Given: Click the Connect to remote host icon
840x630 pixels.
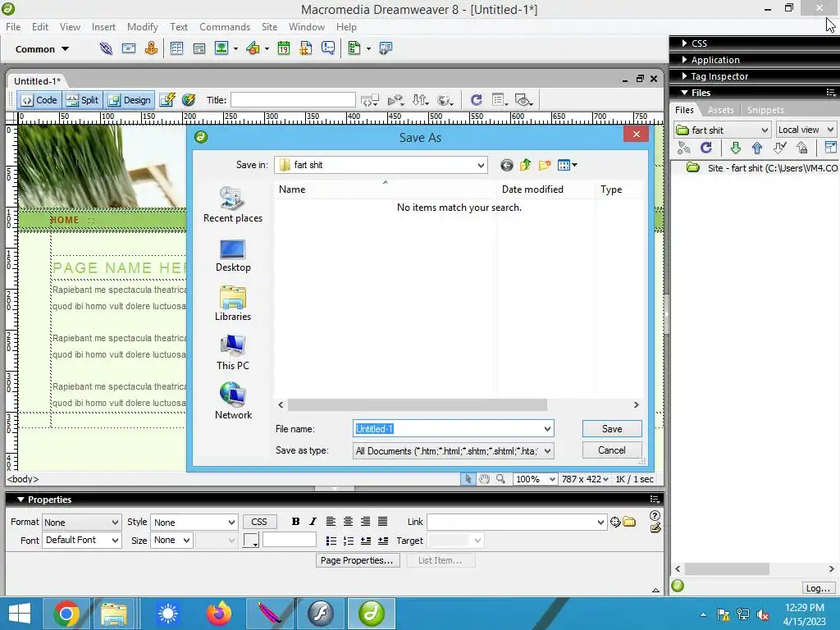Looking at the screenshot, I should 684,148.
